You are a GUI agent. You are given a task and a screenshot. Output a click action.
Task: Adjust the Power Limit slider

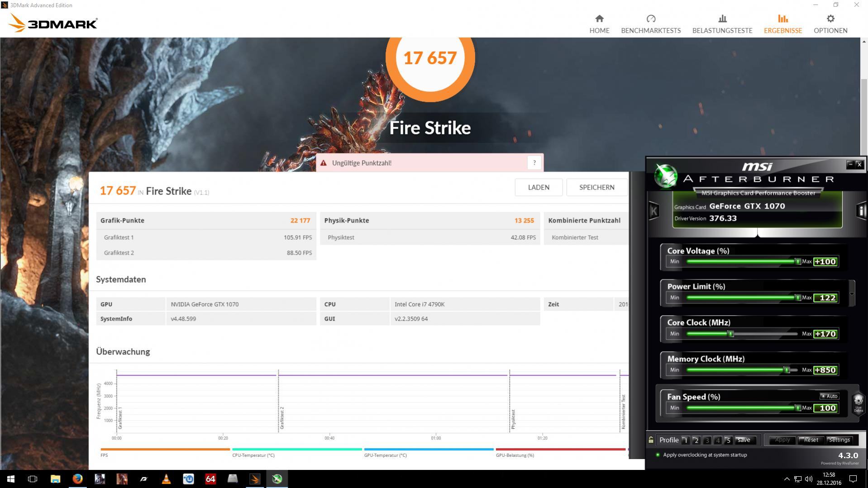tap(742, 298)
